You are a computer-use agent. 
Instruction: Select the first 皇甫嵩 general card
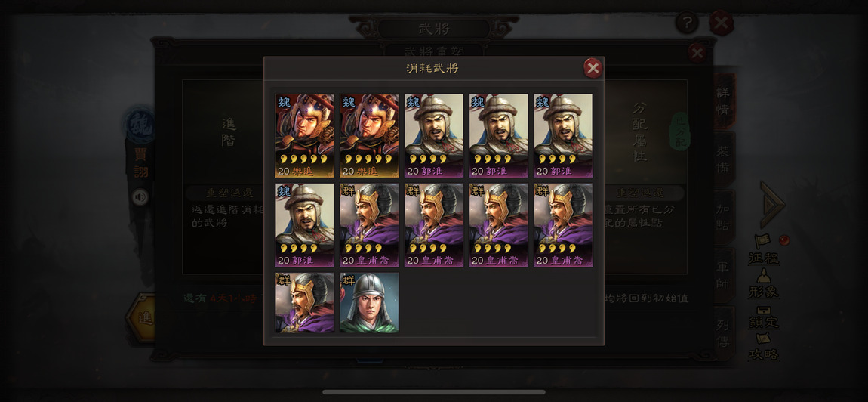point(369,225)
